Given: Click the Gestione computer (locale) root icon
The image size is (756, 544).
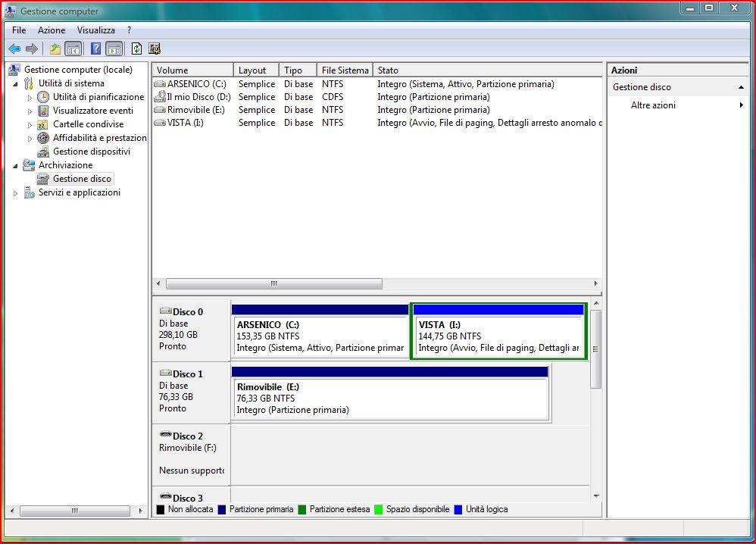Looking at the screenshot, I should click(x=14, y=70).
